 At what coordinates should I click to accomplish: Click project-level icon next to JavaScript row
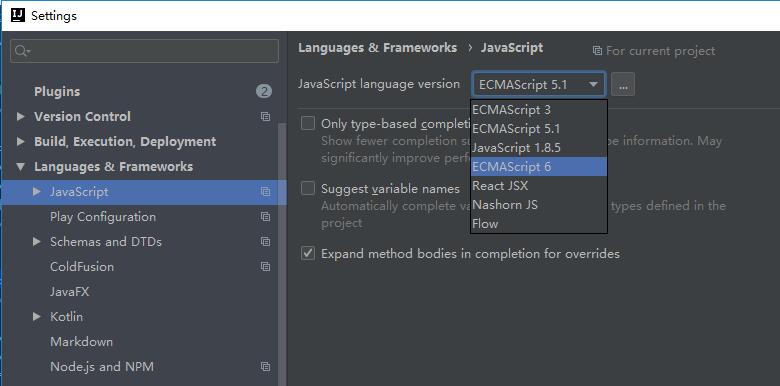point(265,192)
